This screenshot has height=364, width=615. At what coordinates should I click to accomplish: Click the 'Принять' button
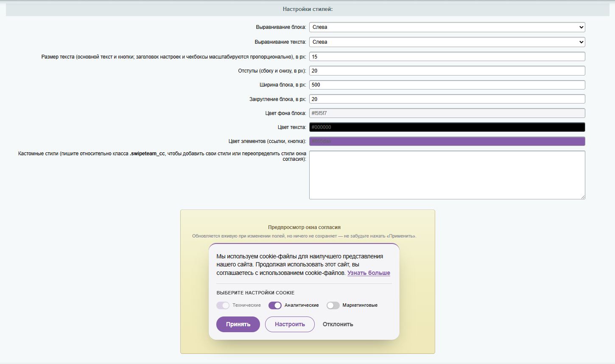tap(238, 324)
